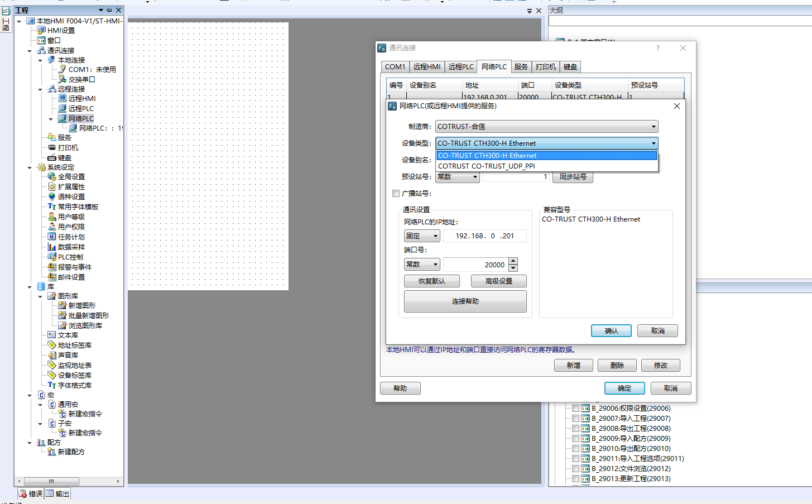Enable the 广播站号 checkbox
The height and width of the screenshot is (504, 812).
(396, 194)
